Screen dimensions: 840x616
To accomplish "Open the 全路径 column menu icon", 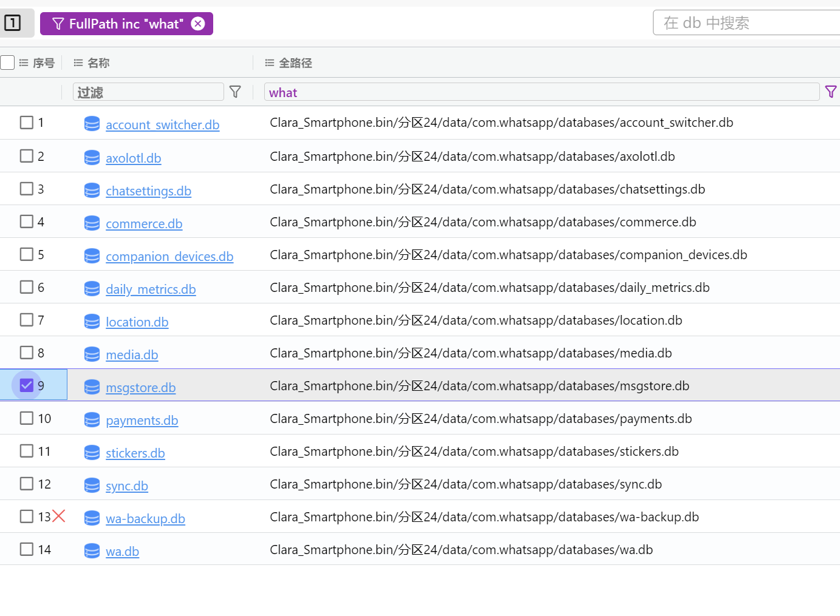I will click(x=270, y=63).
